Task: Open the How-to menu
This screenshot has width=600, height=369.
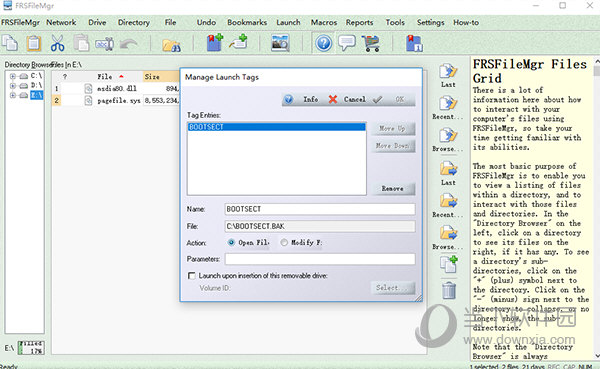Action: pyautogui.click(x=466, y=23)
